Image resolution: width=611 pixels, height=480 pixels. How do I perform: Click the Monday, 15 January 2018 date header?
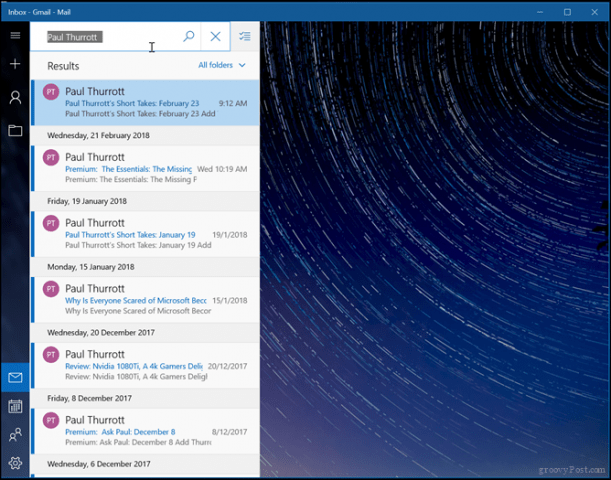point(91,267)
